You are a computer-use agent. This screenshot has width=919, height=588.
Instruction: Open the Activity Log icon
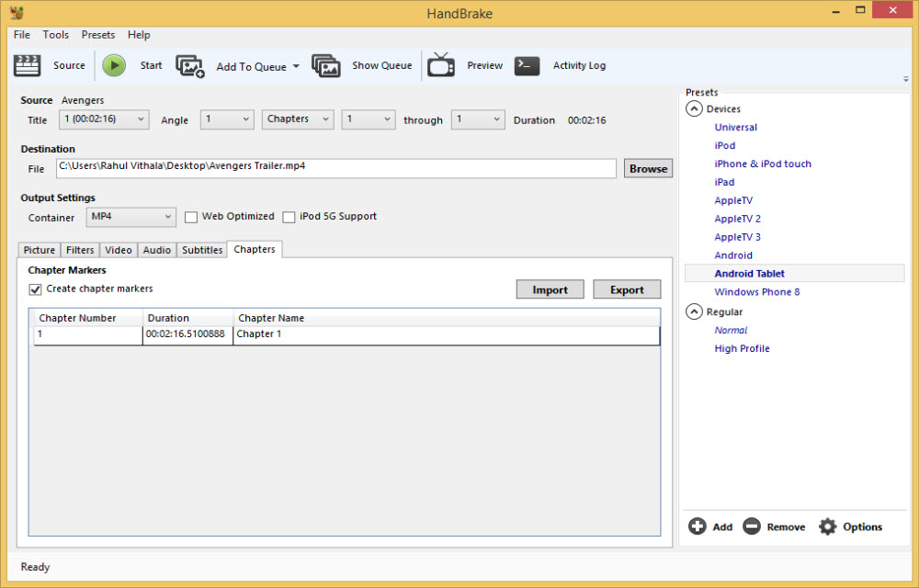pos(526,65)
